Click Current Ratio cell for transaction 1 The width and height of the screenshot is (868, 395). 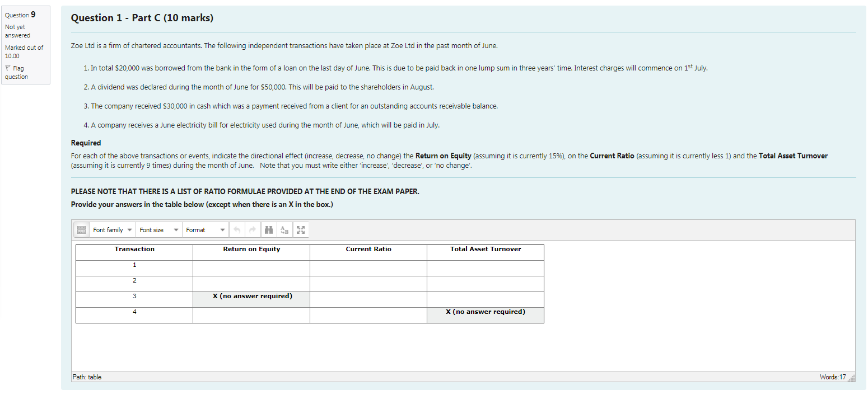368,269
